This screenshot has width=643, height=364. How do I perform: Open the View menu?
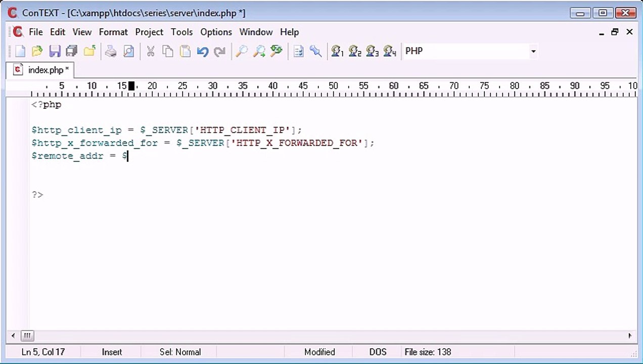pos(82,32)
